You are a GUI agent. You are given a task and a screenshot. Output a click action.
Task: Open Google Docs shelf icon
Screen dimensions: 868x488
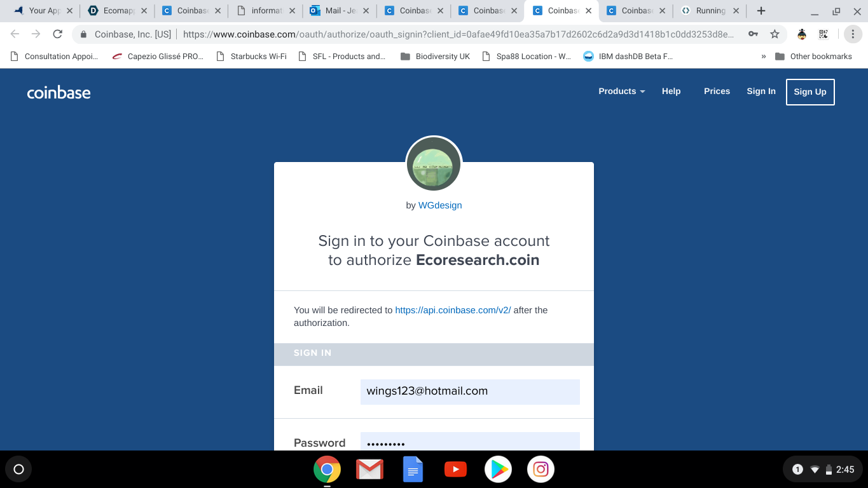click(413, 470)
